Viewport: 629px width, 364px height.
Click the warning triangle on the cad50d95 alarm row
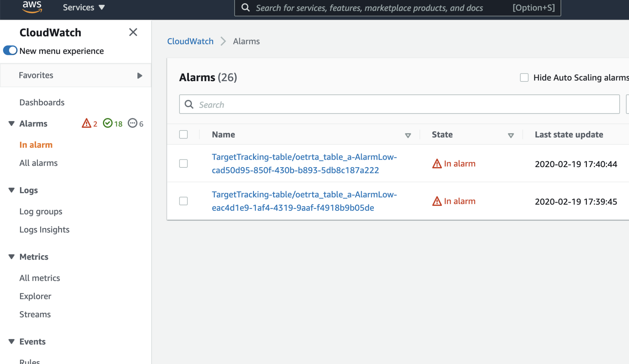pyautogui.click(x=437, y=164)
